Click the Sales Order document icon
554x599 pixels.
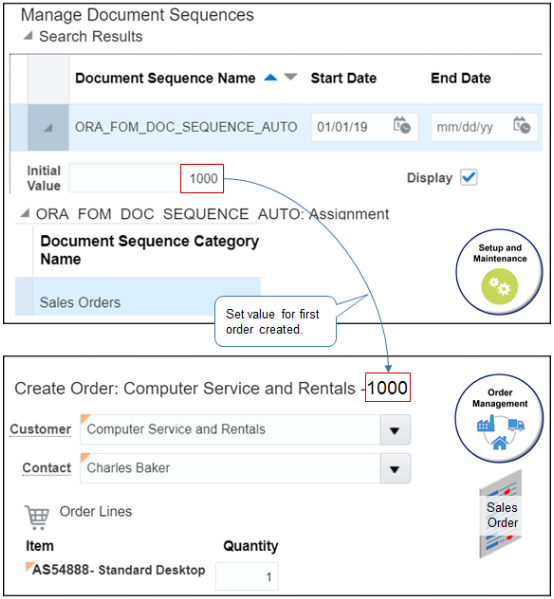(x=501, y=514)
